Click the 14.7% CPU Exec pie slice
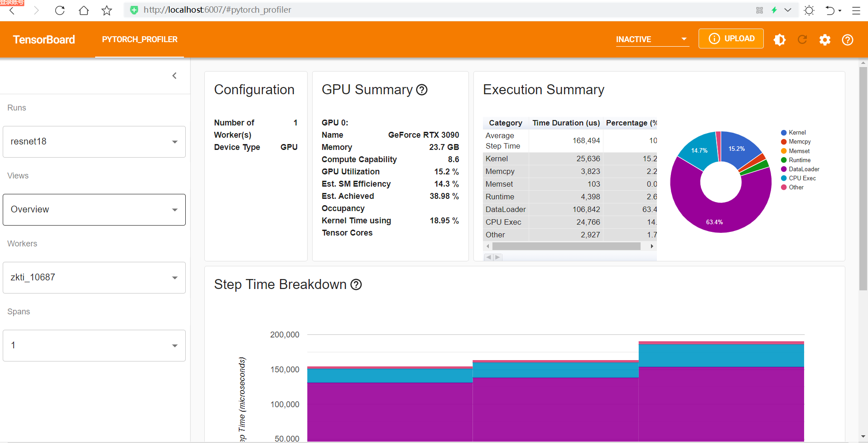The image size is (868, 443). coord(699,150)
